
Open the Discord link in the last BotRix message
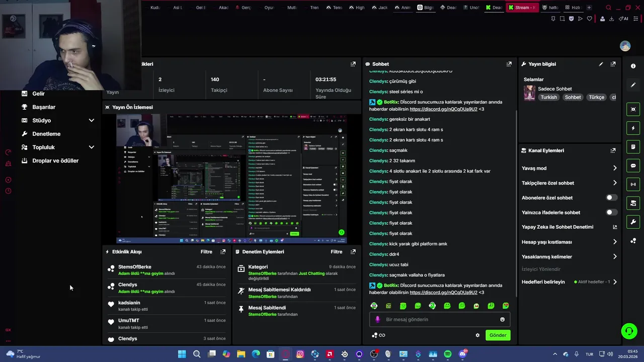click(x=443, y=293)
